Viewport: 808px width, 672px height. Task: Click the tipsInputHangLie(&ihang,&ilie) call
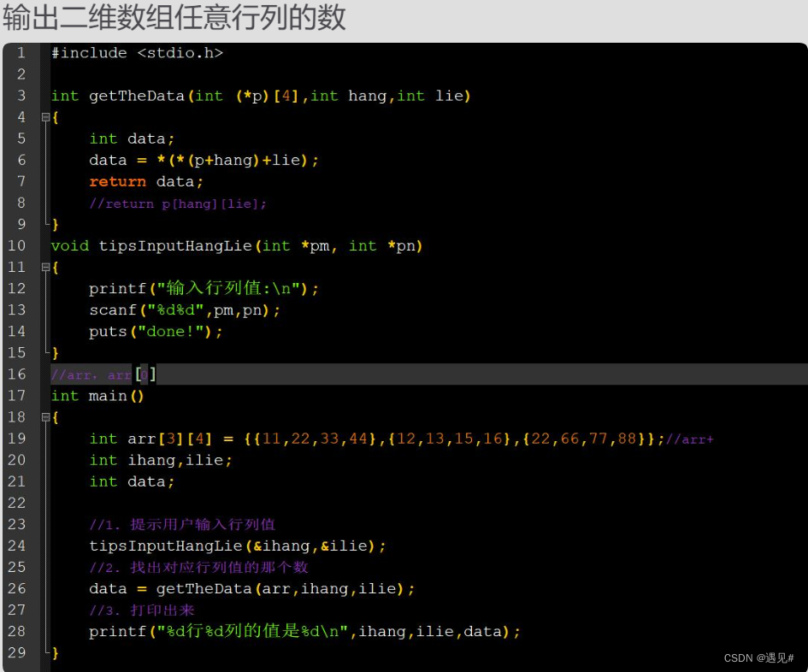(x=237, y=546)
